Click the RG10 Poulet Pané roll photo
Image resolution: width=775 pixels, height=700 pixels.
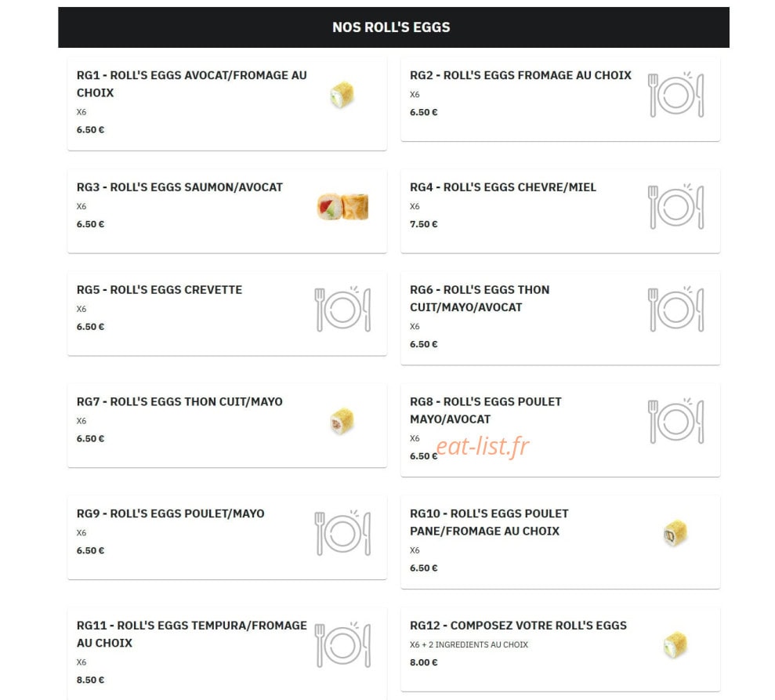(x=675, y=532)
